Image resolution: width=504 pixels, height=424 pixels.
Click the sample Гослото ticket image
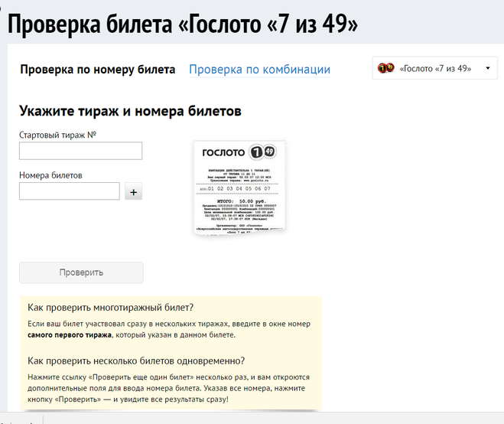pos(239,188)
